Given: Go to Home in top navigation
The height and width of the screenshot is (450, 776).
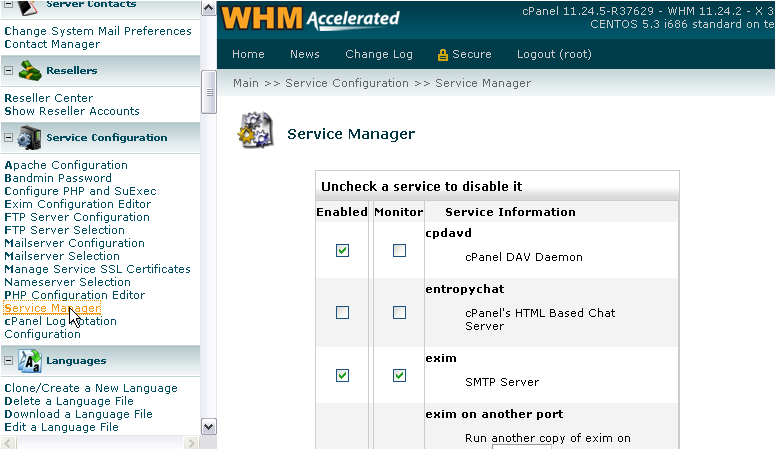Looking at the screenshot, I should click(x=248, y=54).
